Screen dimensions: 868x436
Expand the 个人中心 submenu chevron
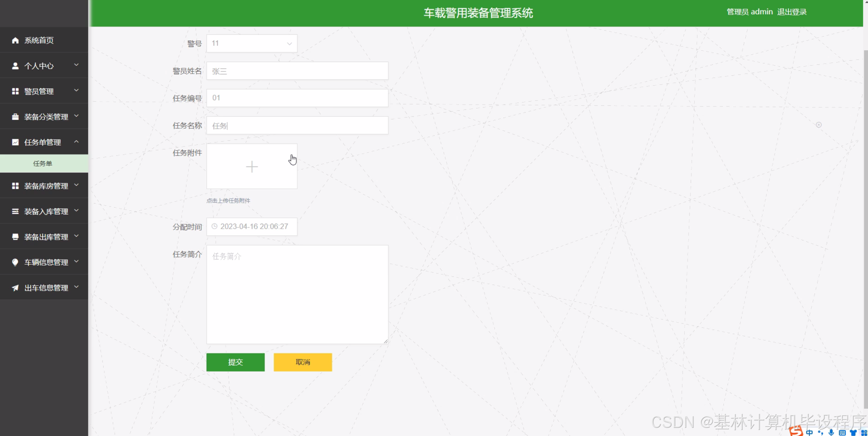point(76,65)
